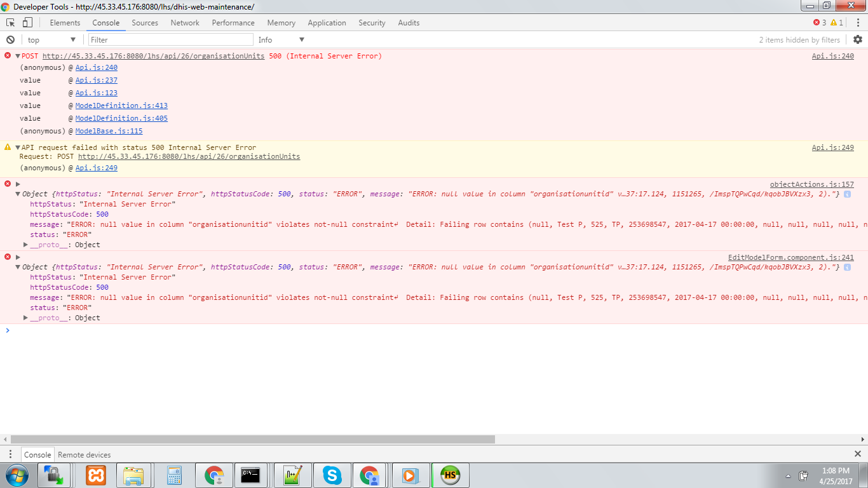
Task: Open Skype from the taskbar
Action: (x=332, y=475)
